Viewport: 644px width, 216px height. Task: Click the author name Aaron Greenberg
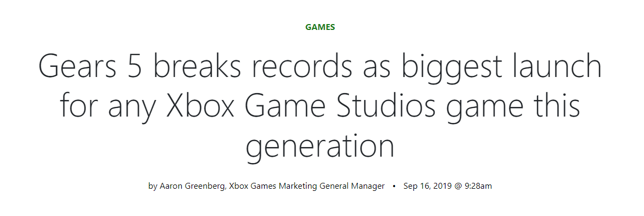click(193, 186)
